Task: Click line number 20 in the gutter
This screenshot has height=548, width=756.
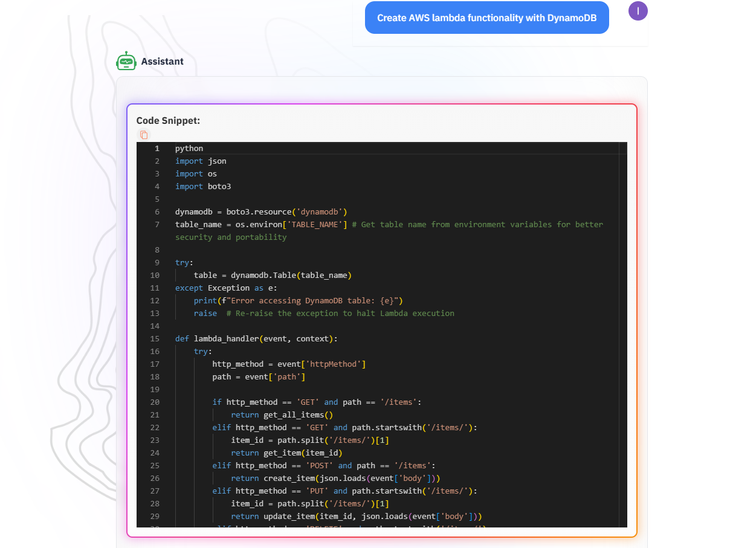Action: (x=155, y=402)
